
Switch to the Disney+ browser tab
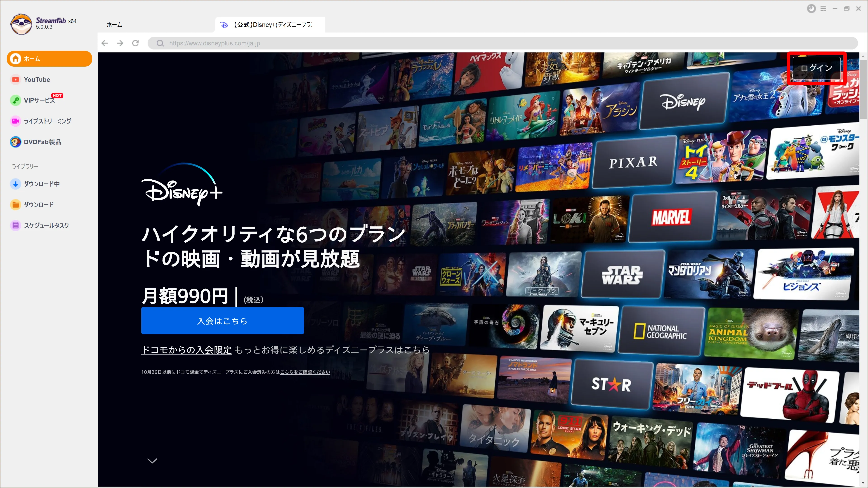pos(270,25)
